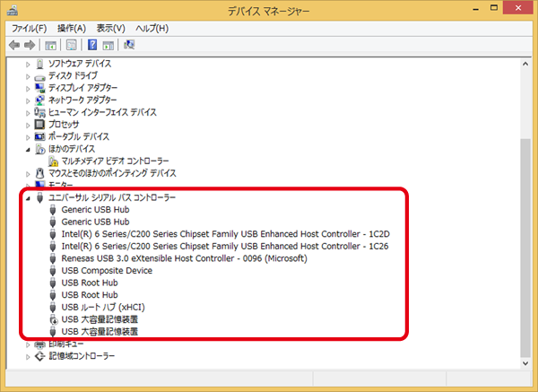Select ヒューマン インターフェイス デバイス category icon
The width and height of the screenshot is (538, 392).
tap(39, 112)
